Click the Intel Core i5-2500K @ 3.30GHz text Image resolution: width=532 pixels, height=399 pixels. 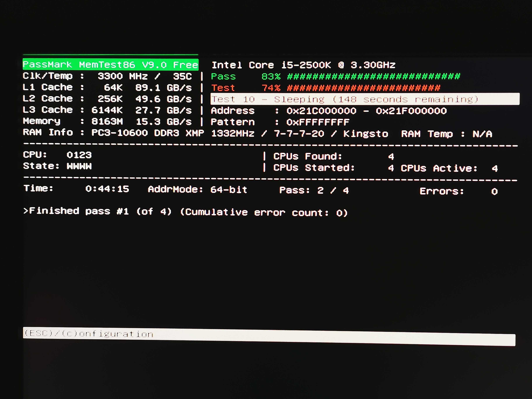point(303,65)
